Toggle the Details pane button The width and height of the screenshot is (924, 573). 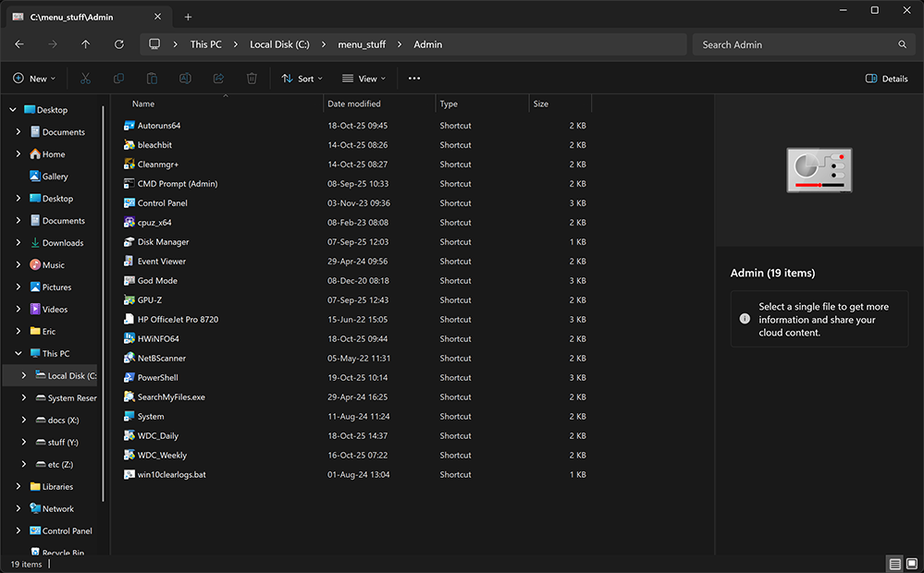[886, 79]
